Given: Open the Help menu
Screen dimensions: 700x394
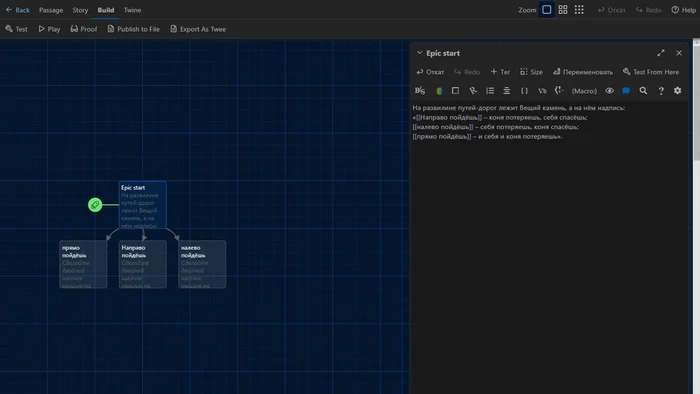Looking at the screenshot, I should 683,10.
